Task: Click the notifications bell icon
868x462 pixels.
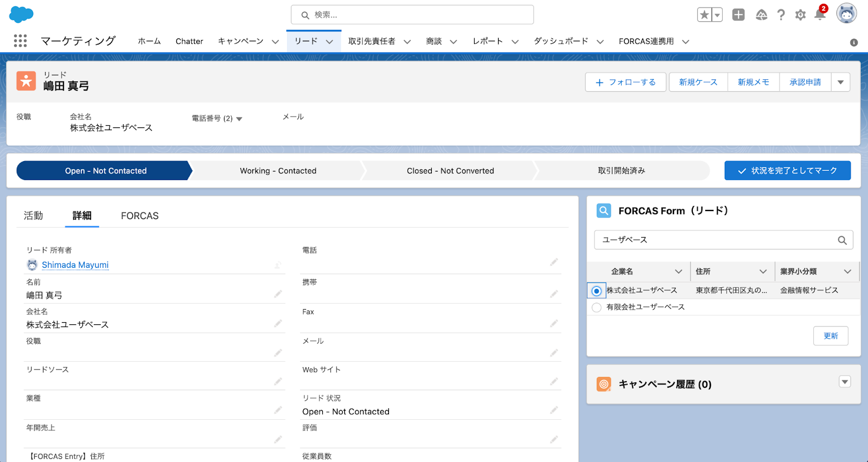Action: click(x=820, y=15)
